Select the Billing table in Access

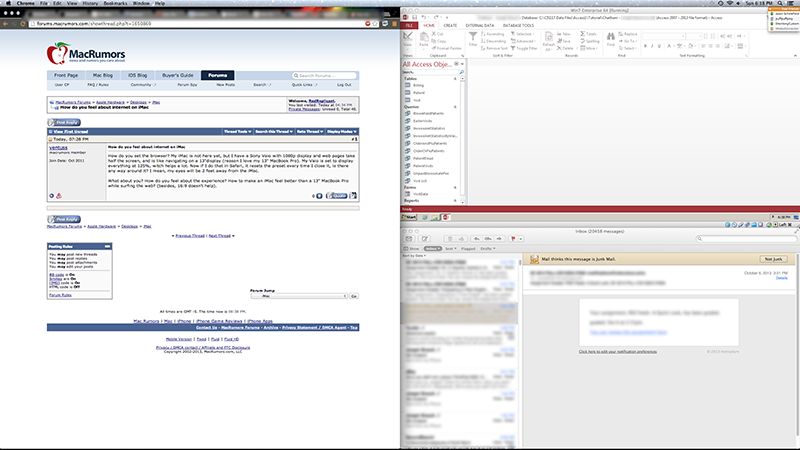(x=418, y=85)
